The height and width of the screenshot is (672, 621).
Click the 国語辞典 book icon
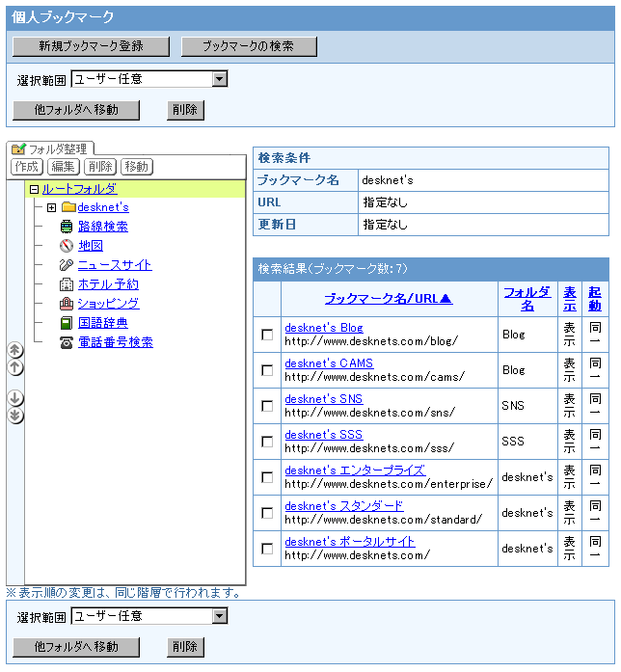67,323
